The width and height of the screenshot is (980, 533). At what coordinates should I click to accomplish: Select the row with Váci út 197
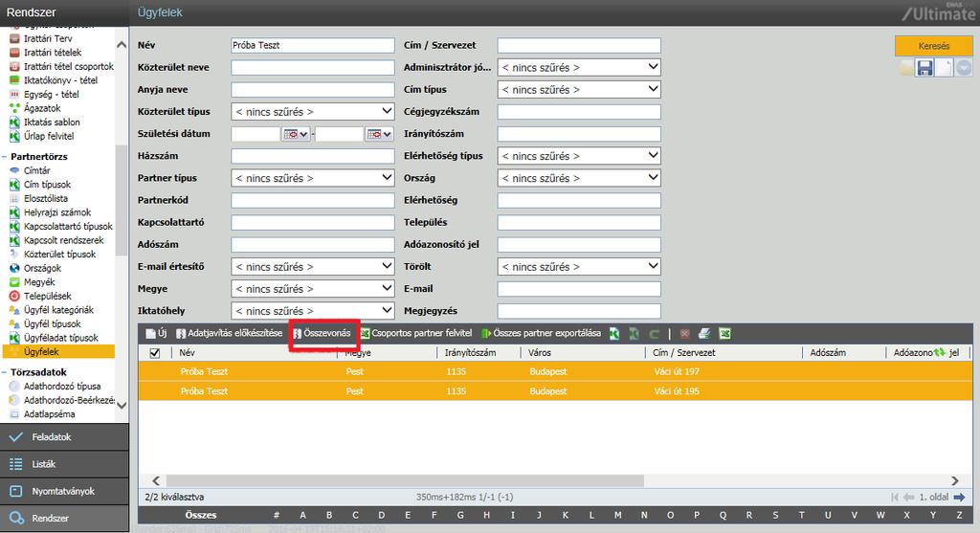pyautogui.click(x=555, y=372)
